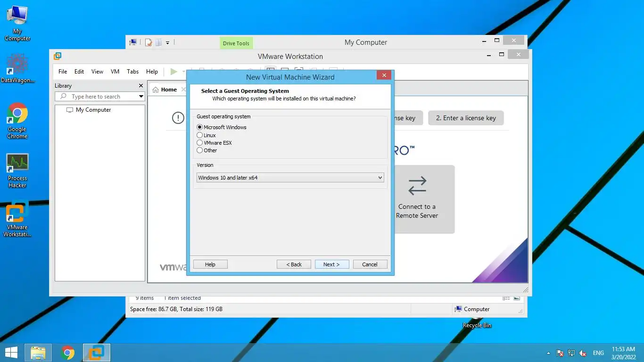Open the Tabs menu

[132, 72]
